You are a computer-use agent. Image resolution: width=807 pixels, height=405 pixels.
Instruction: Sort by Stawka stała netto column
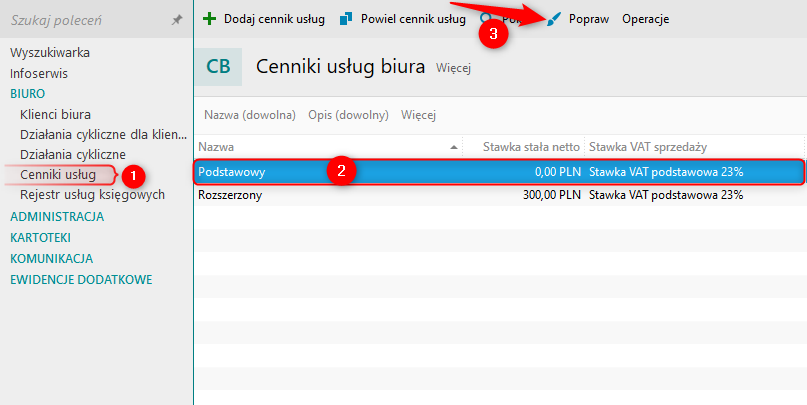(524, 147)
